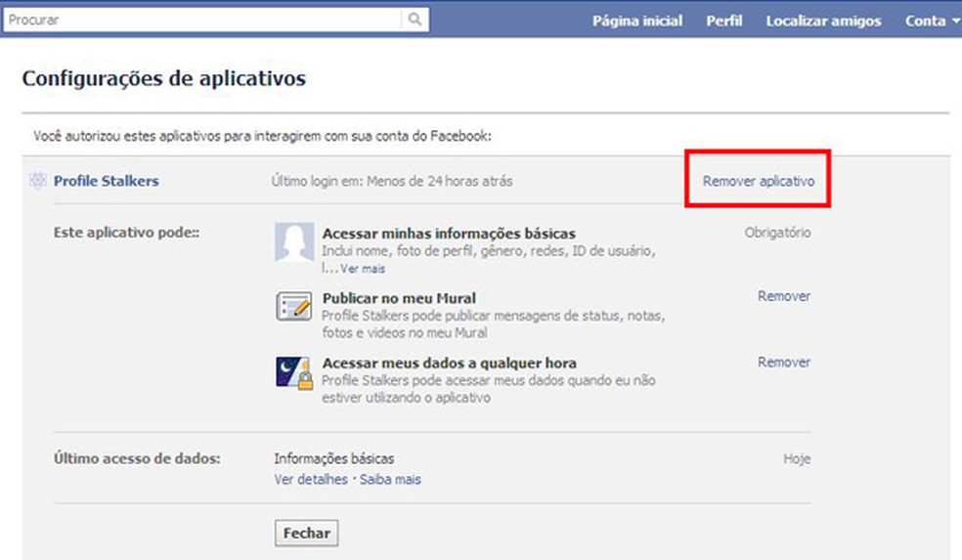Open the Ver detalhes link
Screen dimensions: 962x560
(311, 479)
